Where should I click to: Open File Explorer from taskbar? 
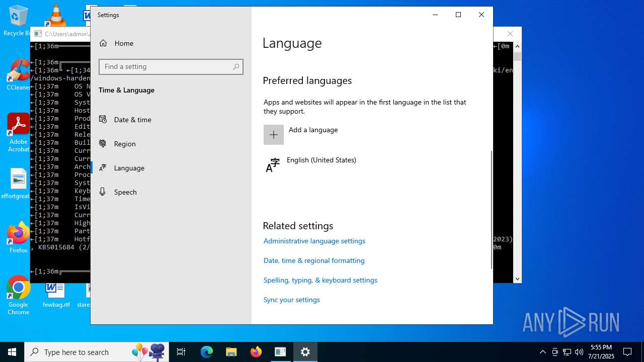231,352
